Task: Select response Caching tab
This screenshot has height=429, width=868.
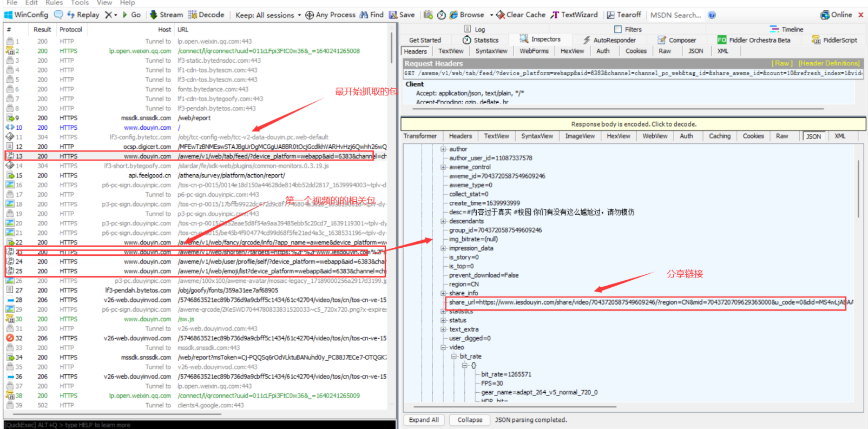Action: coord(720,136)
